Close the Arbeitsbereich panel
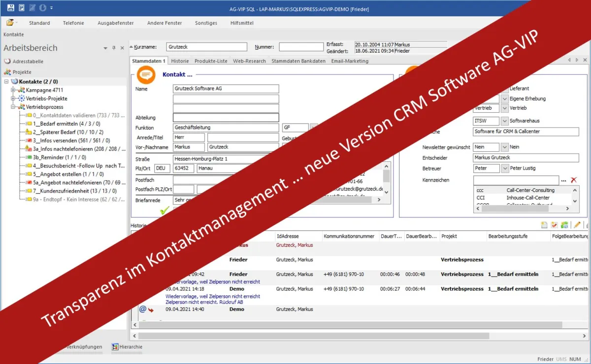The width and height of the screenshot is (591, 364). (122, 48)
